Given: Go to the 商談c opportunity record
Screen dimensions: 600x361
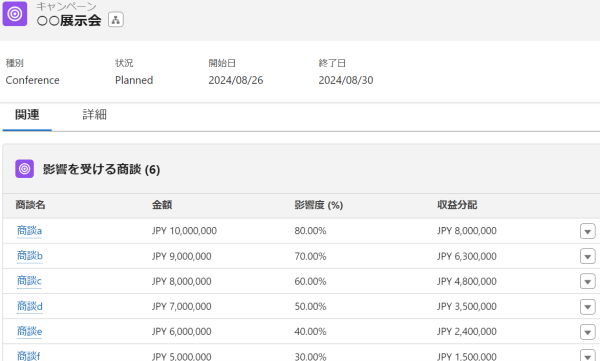Looking at the screenshot, I should coord(29,281).
